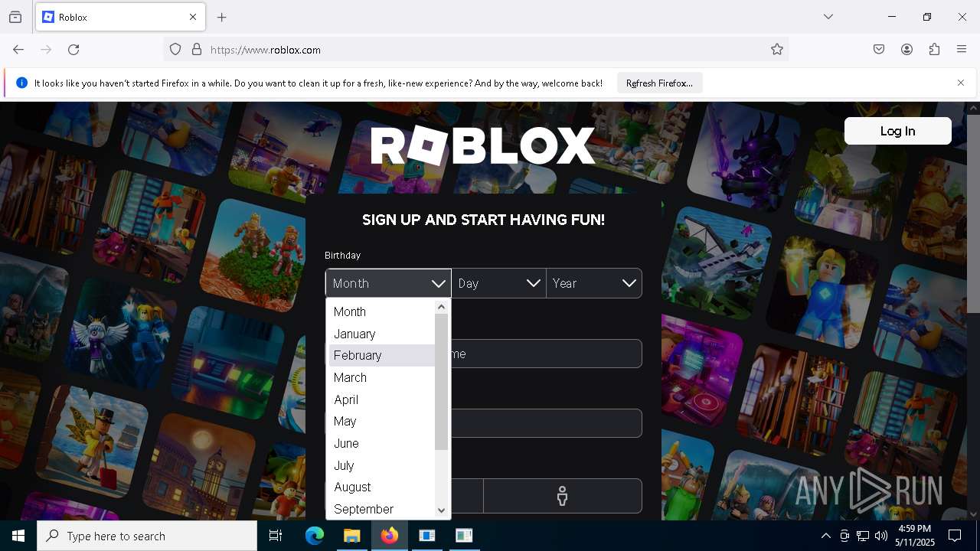Switch to the Roblox tab
980x551 pixels.
(119, 17)
